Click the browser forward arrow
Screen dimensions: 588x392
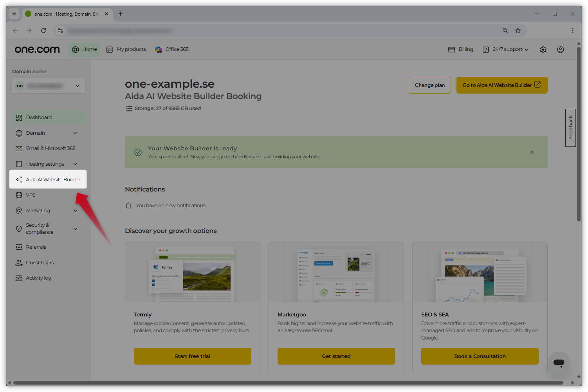point(29,31)
